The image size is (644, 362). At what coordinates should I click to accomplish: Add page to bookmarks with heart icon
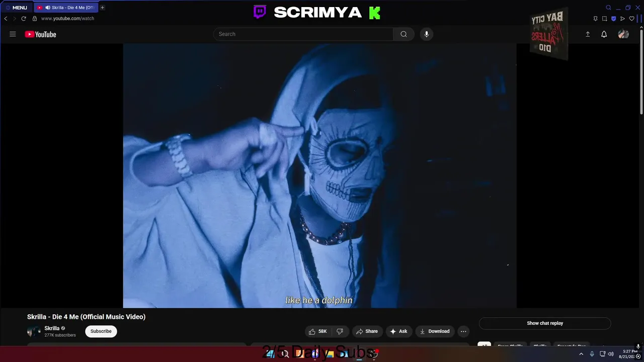[632, 19]
